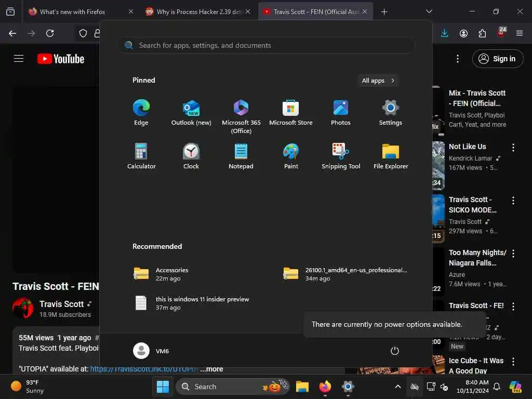This screenshot has height=399, width=532.
Task: Launch Photos from pinned apps
Action: [x=341, y=113]
